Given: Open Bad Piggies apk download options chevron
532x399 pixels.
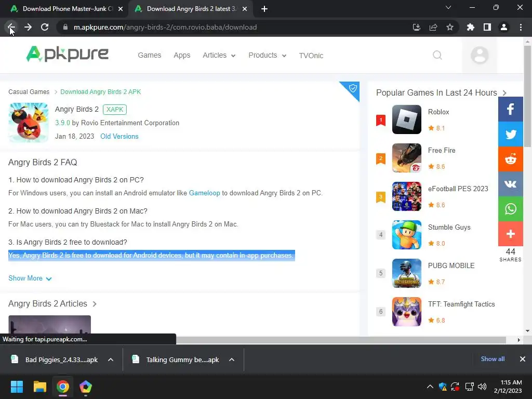Looking at the screenshot, I should tap(111, 360).
